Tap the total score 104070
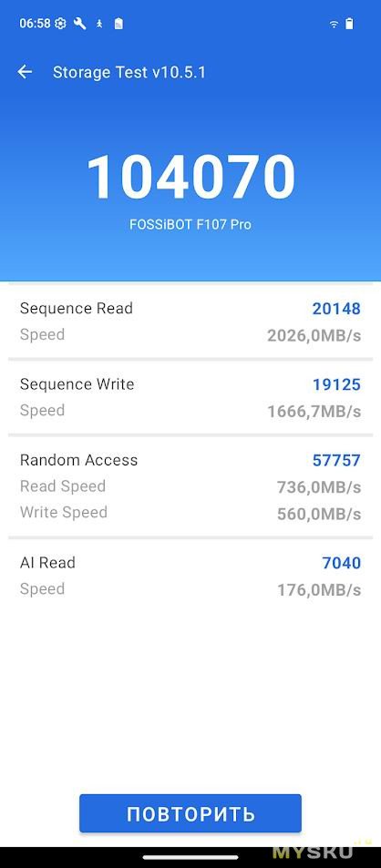Image resolution: width=381 pixels, height=868 pixels. (x=191, y=177)
